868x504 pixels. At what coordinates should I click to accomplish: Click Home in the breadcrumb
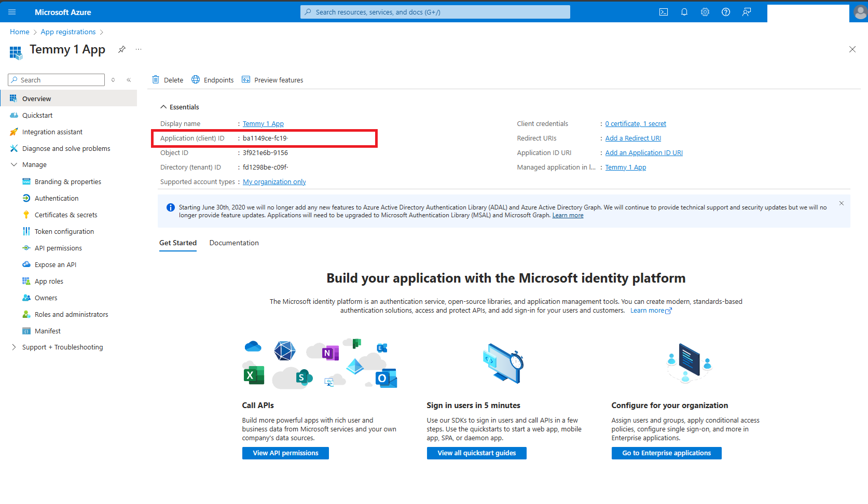pyautogui.click(x=20, y=32)
